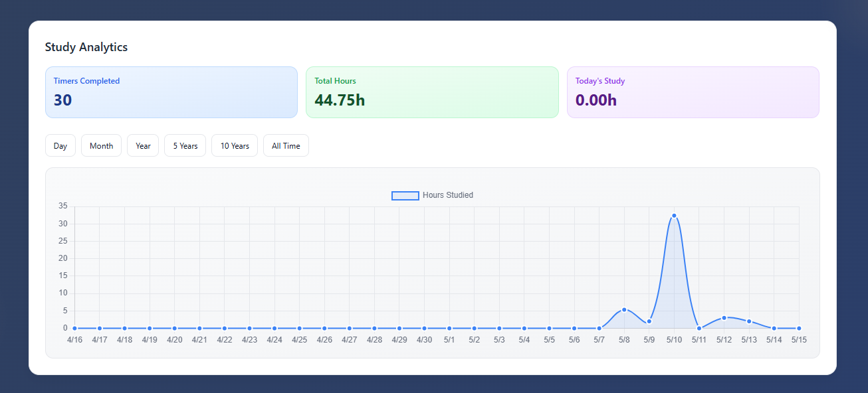Click the 4/16 x-axis date label
Screen dimensions: 868x393
point(74,340)
